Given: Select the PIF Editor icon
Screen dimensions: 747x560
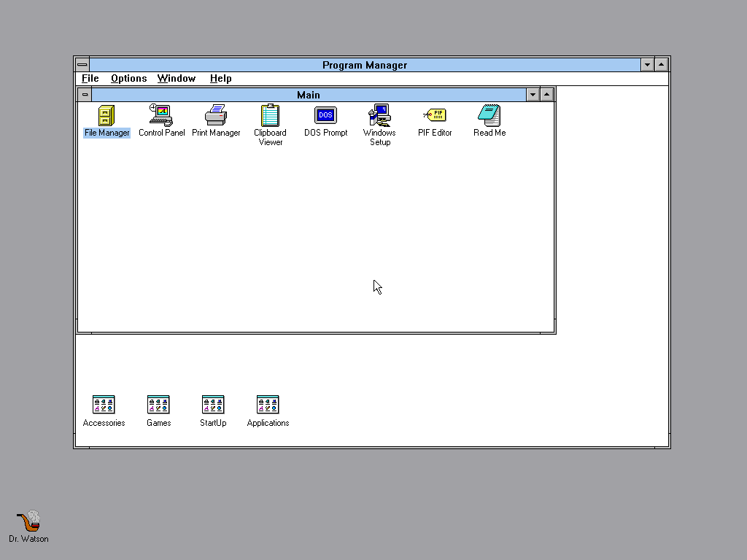Looking at the screenshot, I should point(435,115).
